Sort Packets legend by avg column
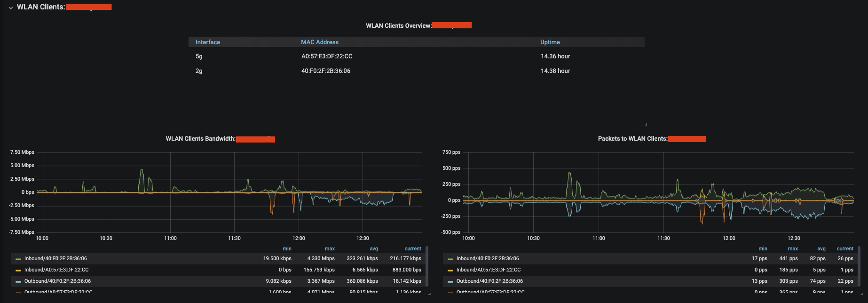Image resolution: width=868 pixels, height=303 pixels. tap(821, 249)
